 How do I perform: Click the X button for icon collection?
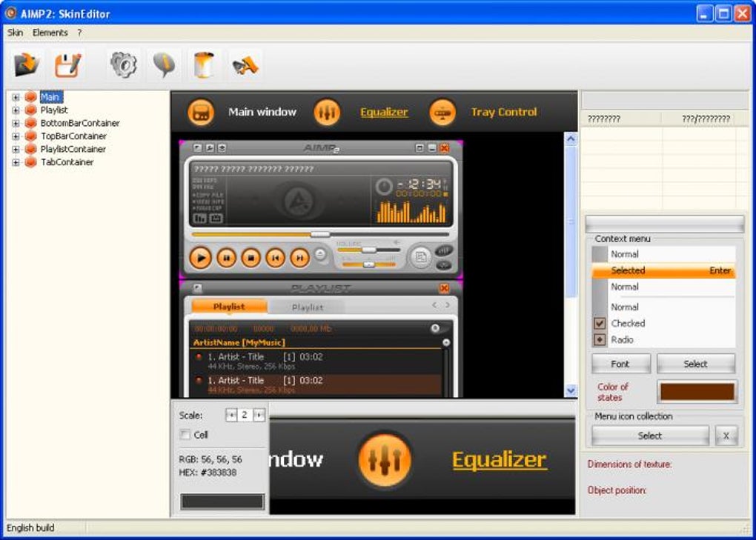tap(726, 436)
